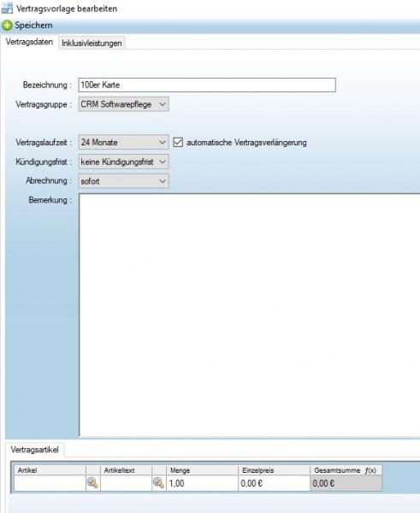Open the Artikeltext search magnifier icon
The image size is (420, 513).
pos(159,483)
